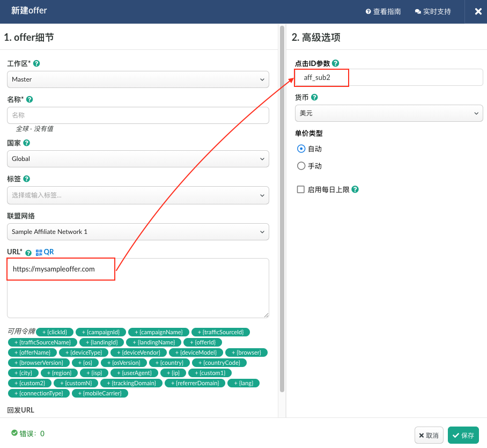Select the 自动 payout type radio button
The height and width of the screenshot is (448, 487).
coord(301,149)
